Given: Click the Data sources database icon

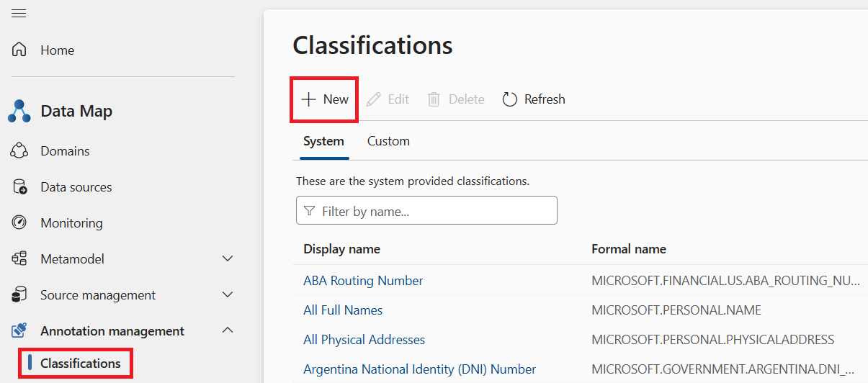Looking at the screenshot, I should 19,186.
